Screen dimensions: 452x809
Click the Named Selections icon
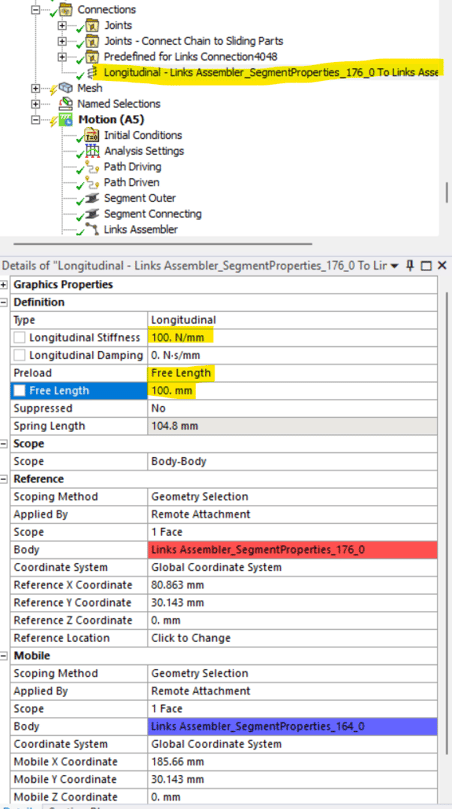66,104
